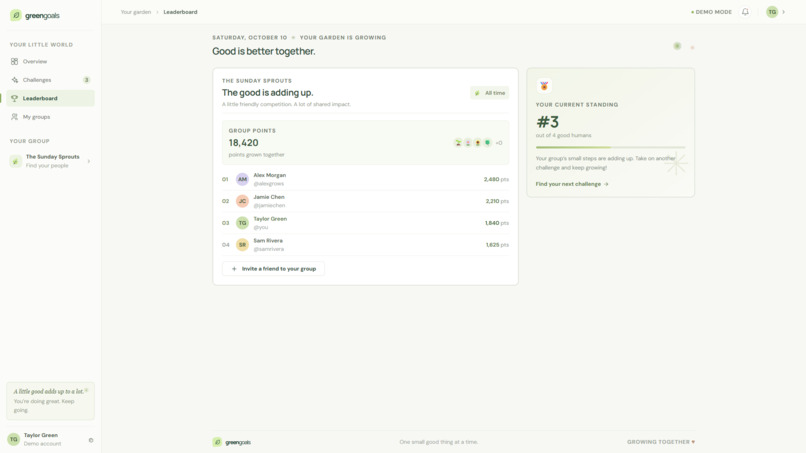Open the My groups people icon

coord(14,117)
